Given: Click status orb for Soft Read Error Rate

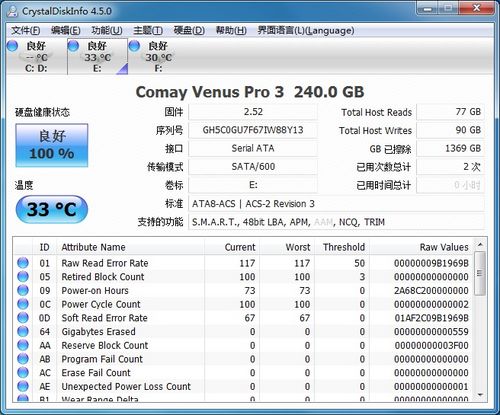Looking at the screenshot, I should click(23, 318).
